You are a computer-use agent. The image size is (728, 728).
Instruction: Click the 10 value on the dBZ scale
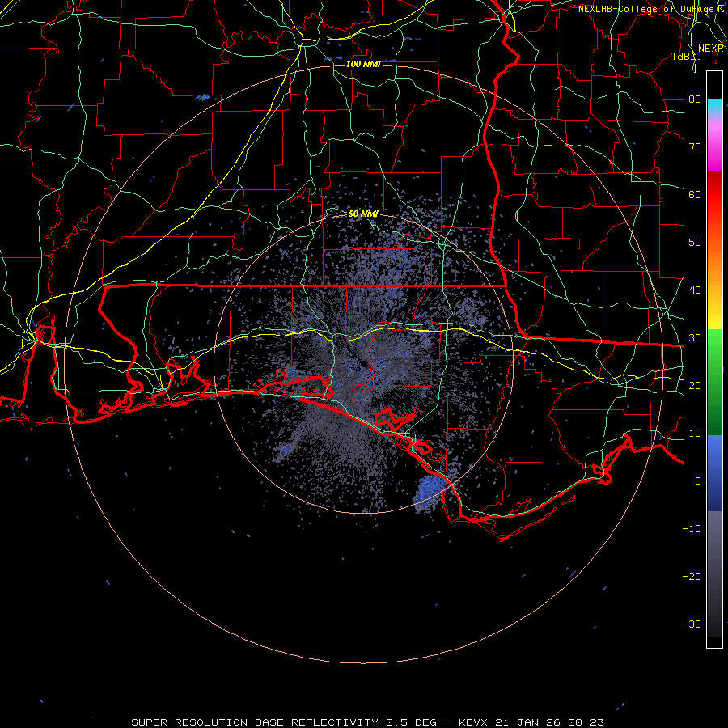[x=695, y=434]
